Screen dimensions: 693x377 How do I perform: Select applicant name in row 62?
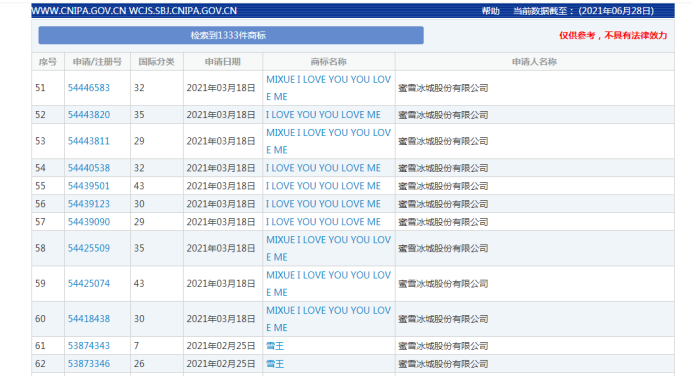point(443,364)
